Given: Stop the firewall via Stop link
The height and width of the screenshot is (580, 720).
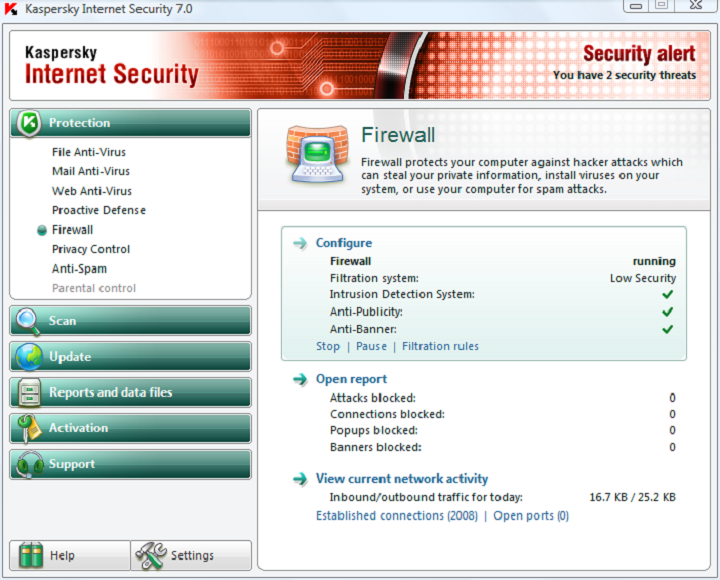Looking at the screenshot, I should point(328,346).
